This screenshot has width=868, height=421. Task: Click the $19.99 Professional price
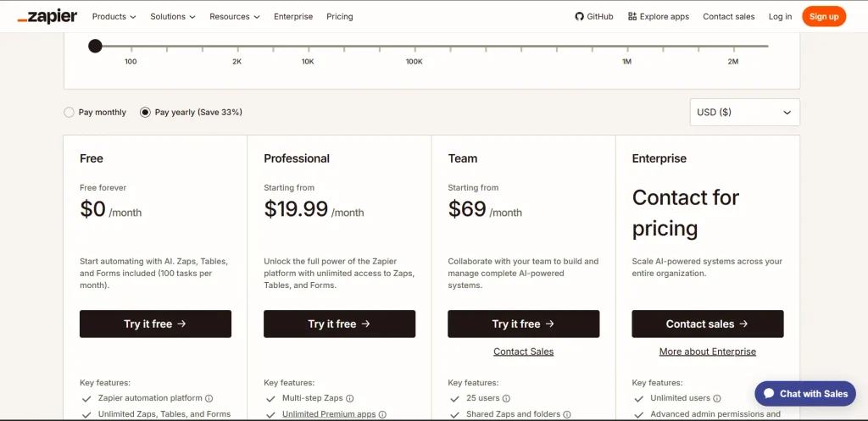[x=296, y=209]
